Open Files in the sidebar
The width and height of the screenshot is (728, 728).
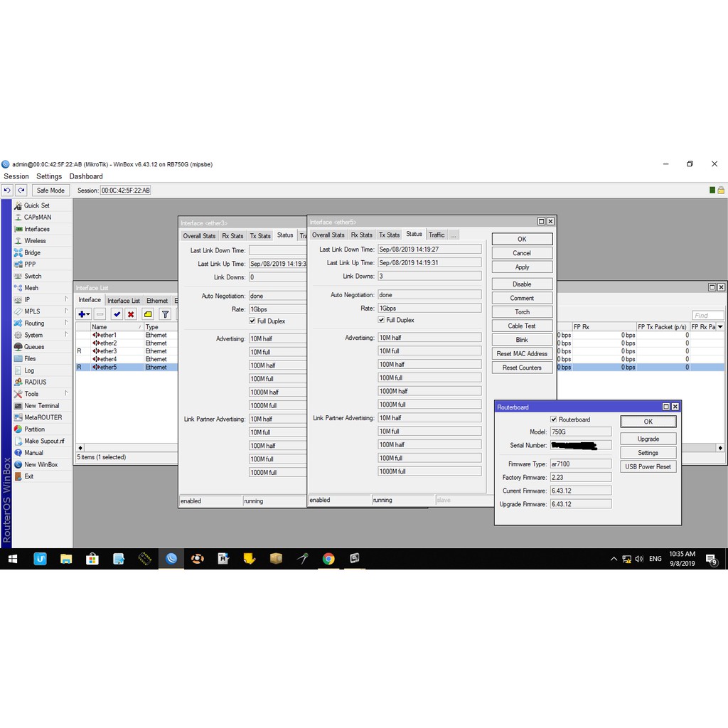click(x=30, y=358)
